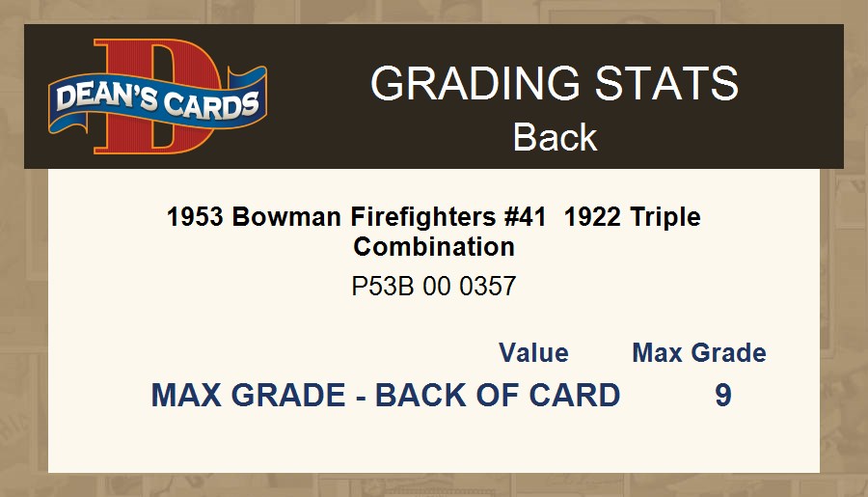Click the Value column header

tap(533, 353)
